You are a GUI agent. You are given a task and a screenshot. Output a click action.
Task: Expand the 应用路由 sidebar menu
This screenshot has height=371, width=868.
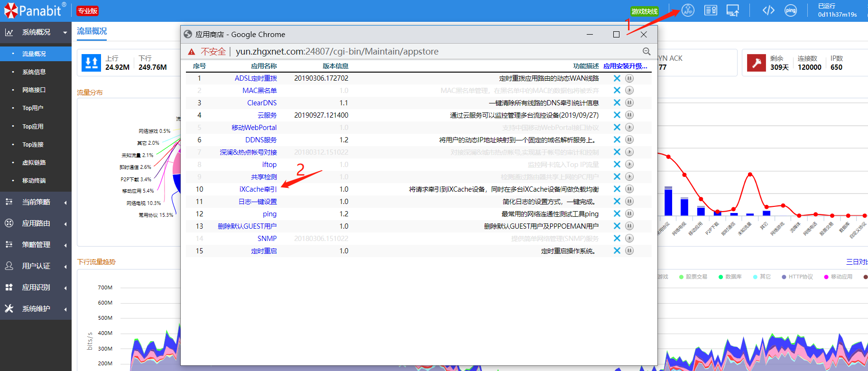click(36, 223)
